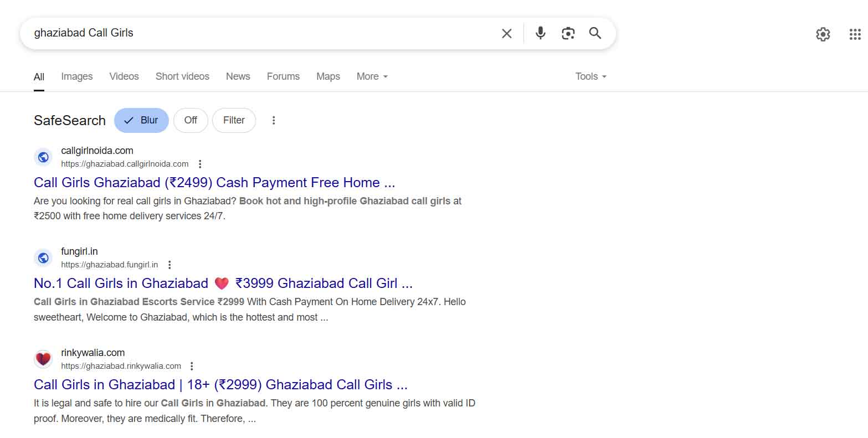Select the Blur SafeSearch option
Image resolution: width=868 pixels, height=438 pixels.
141,120
